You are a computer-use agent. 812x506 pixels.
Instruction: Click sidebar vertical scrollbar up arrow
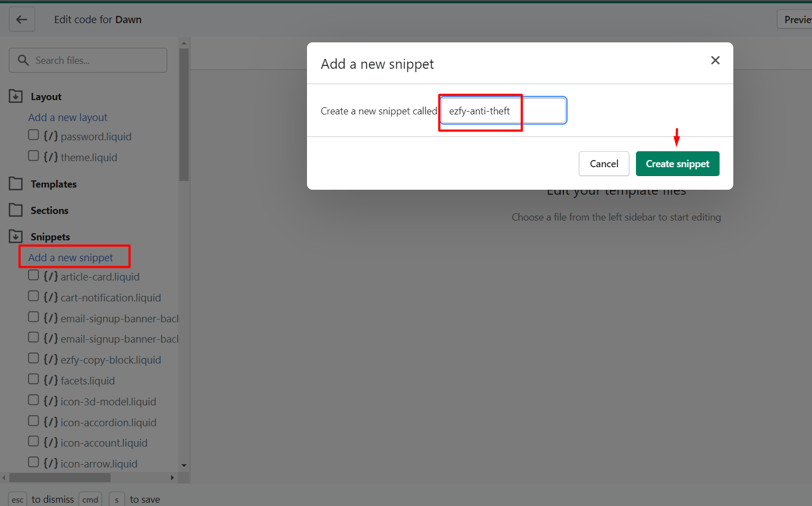pyautogui.click(x=184, y=42)
